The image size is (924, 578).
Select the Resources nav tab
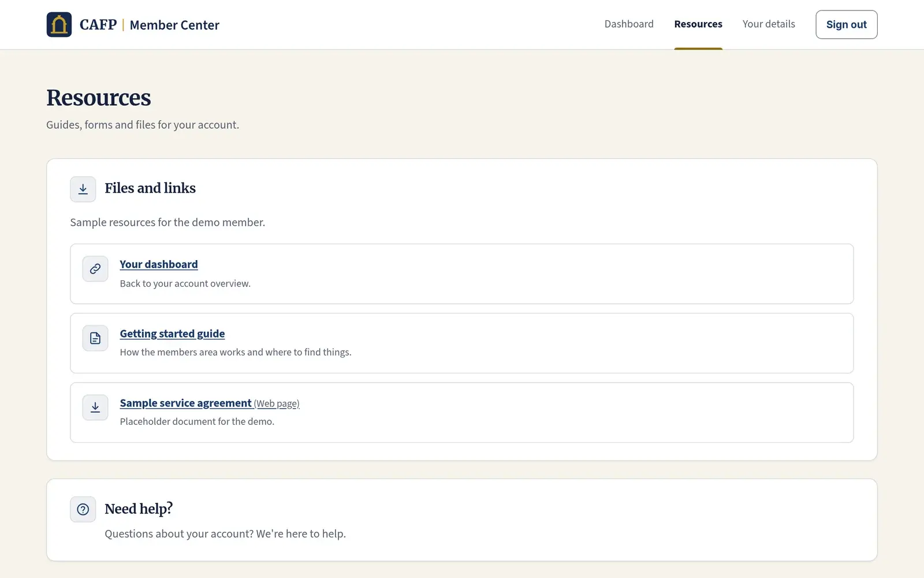pos(698,24)
